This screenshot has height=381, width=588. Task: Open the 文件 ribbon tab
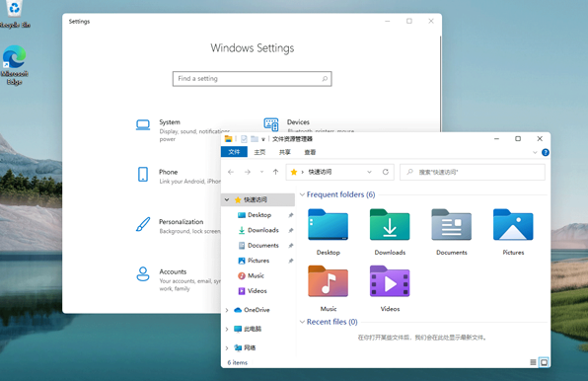[234, 152]
